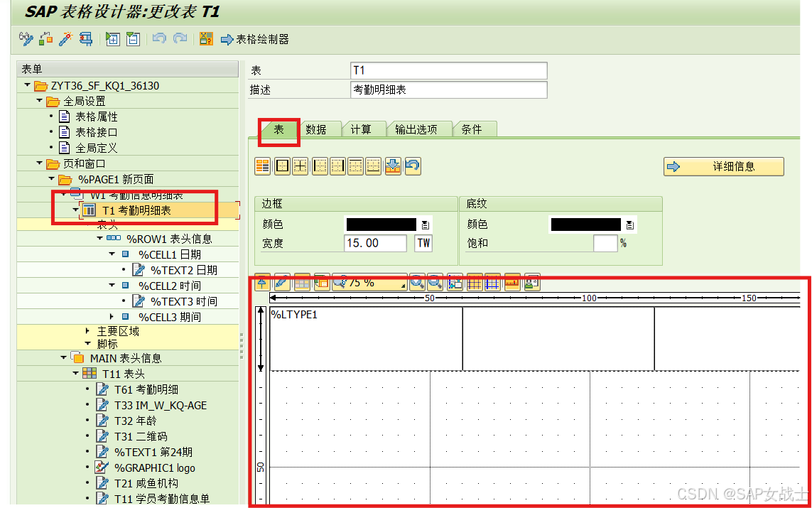Click the redo arrow in top toolbar
Image resolution: width=812 pixels, height=508 pixels.
click(180, 39)
